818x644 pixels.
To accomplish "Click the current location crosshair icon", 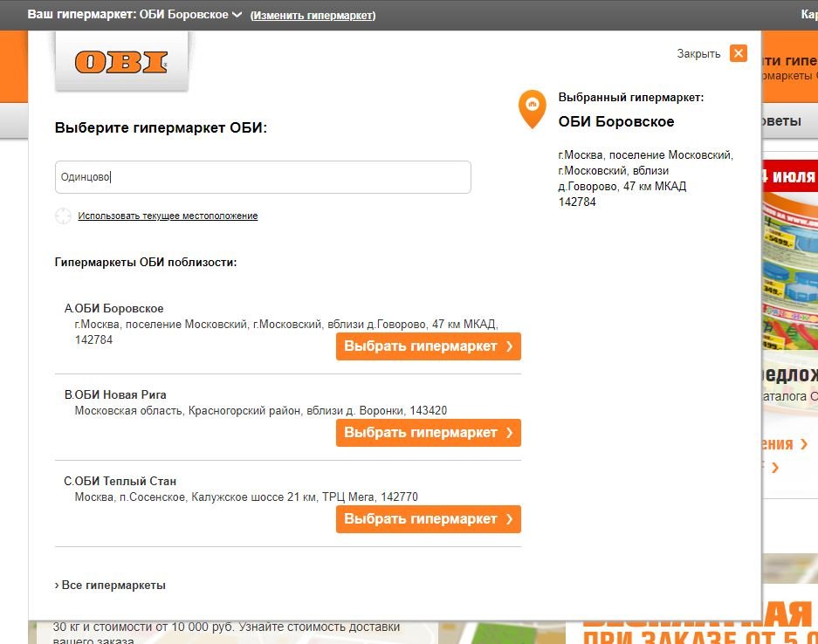I will pos(63,216).
